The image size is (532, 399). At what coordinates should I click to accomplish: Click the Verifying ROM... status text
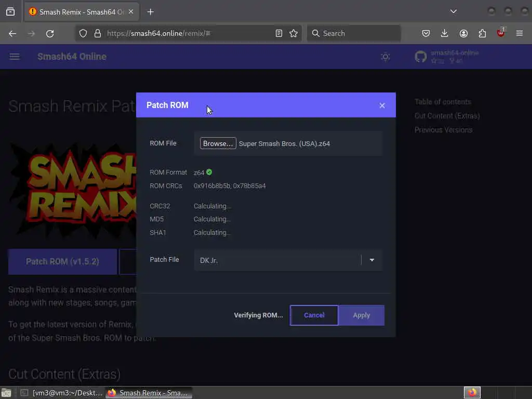tap(258, 315)
